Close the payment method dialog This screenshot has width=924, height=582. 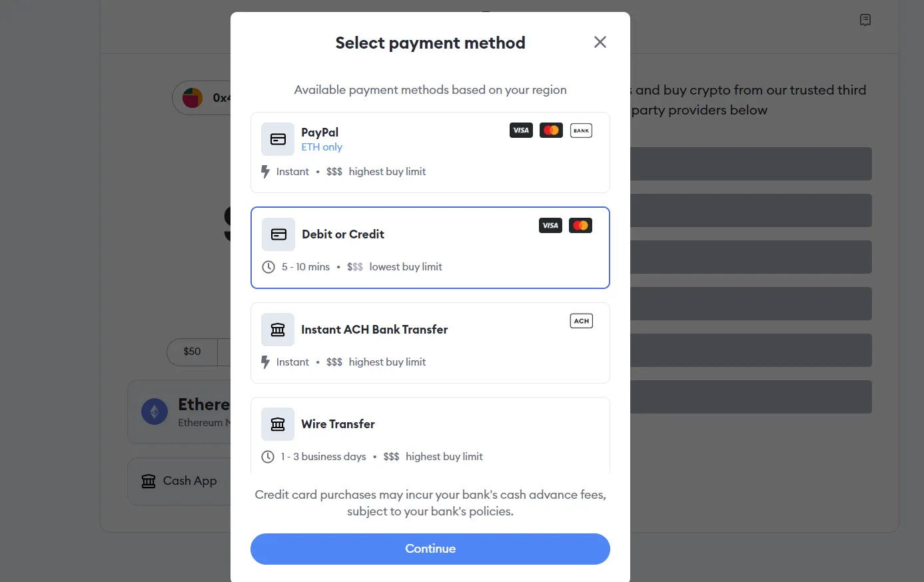point(600,43)
